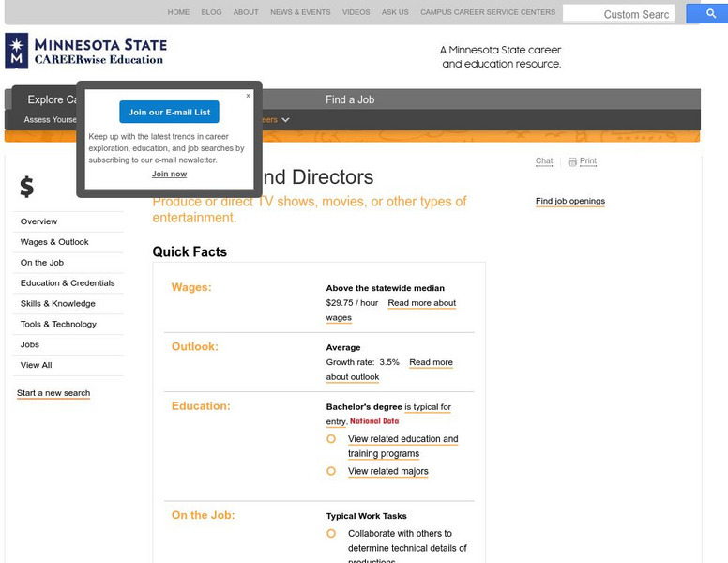728x563 pixels.
Task: Click Find job openings link
Action: (570, 201)
